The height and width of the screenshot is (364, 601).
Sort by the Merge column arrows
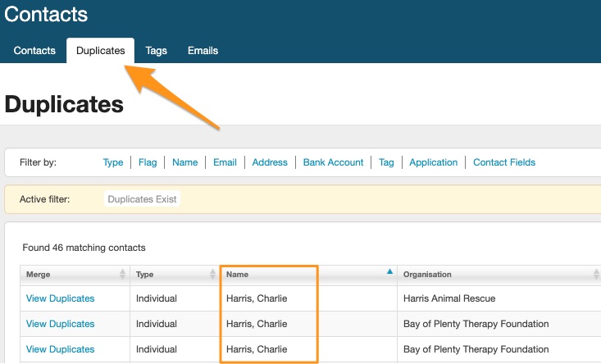[123, 275]
